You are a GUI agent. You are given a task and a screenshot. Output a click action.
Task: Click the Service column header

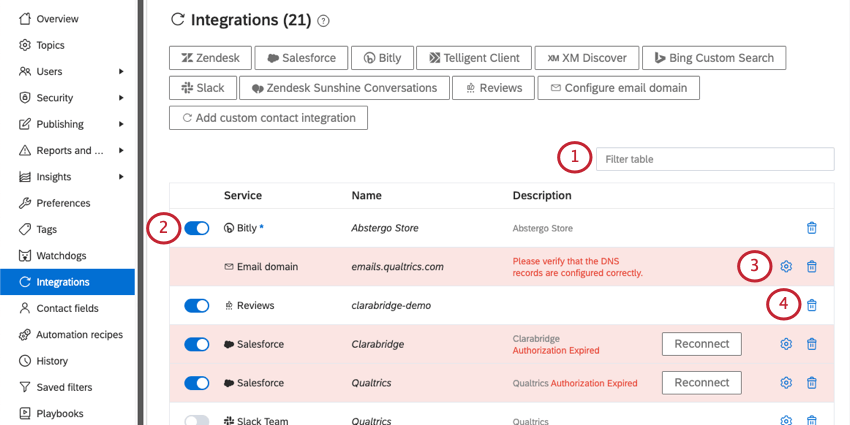[243, 195]
